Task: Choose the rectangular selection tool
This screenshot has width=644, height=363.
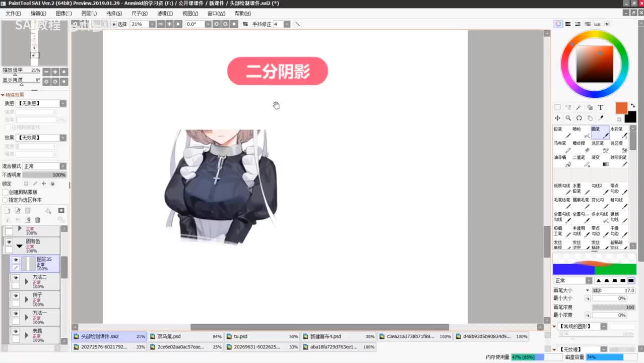Action: click(x=557, y=107)
